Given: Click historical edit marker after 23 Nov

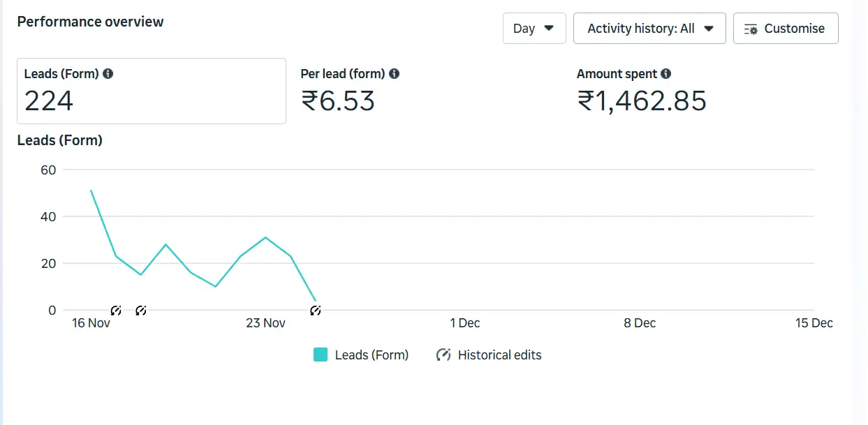Looking at the screenshot, I should pyautogui.click(x=316, y=311).
